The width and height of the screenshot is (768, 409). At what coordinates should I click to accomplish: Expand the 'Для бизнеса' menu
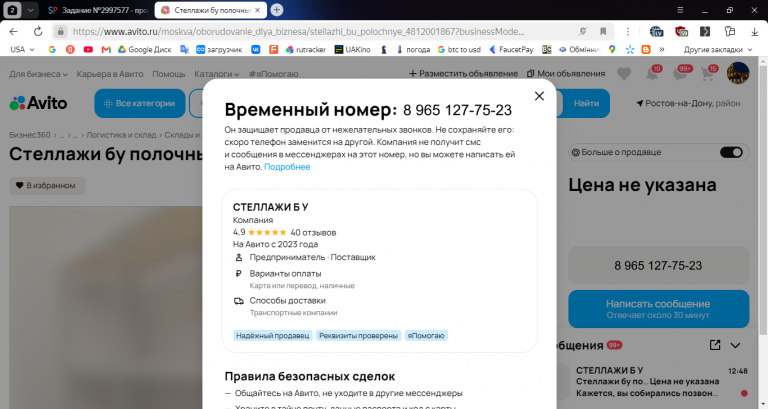pos(38,74)
